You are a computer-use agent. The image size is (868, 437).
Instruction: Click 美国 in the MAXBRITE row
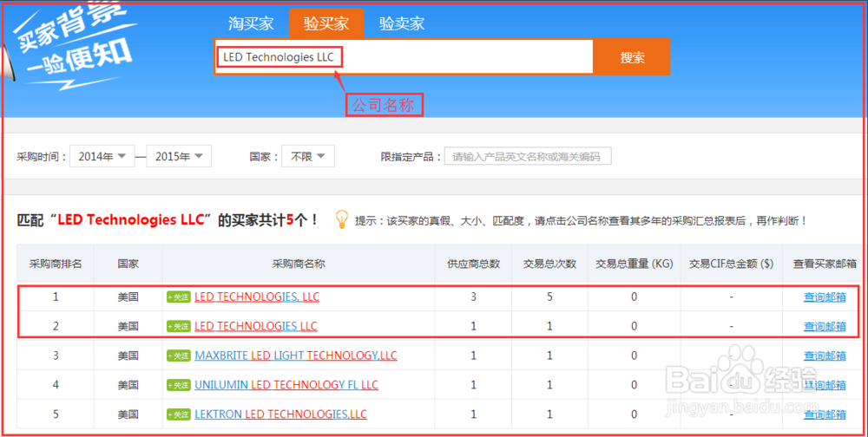point(128,355)
